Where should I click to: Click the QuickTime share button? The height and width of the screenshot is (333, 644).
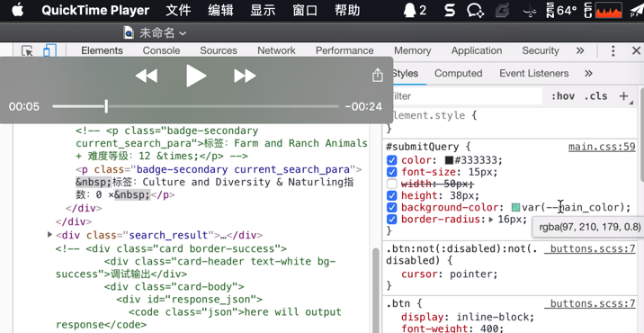click(x=378, y=76)
